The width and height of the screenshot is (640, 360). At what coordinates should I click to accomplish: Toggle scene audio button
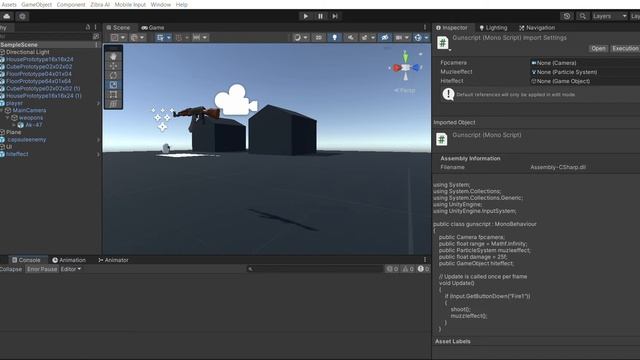coord(350,38)
